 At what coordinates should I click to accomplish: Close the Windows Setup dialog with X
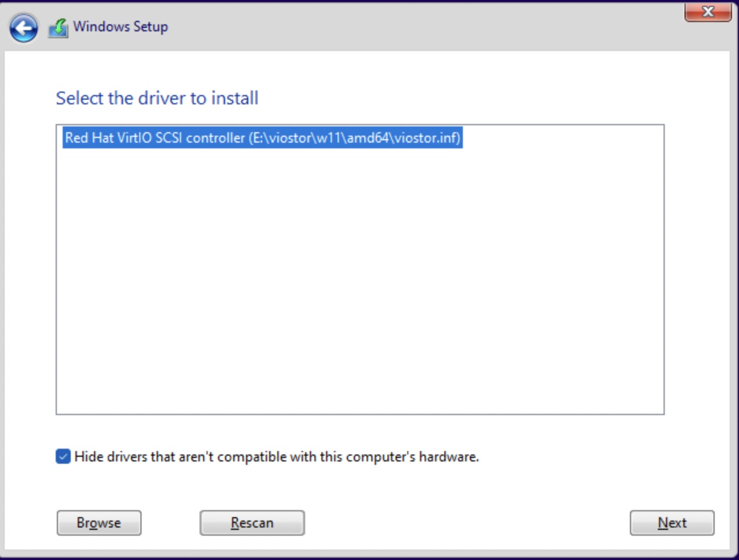707,12
